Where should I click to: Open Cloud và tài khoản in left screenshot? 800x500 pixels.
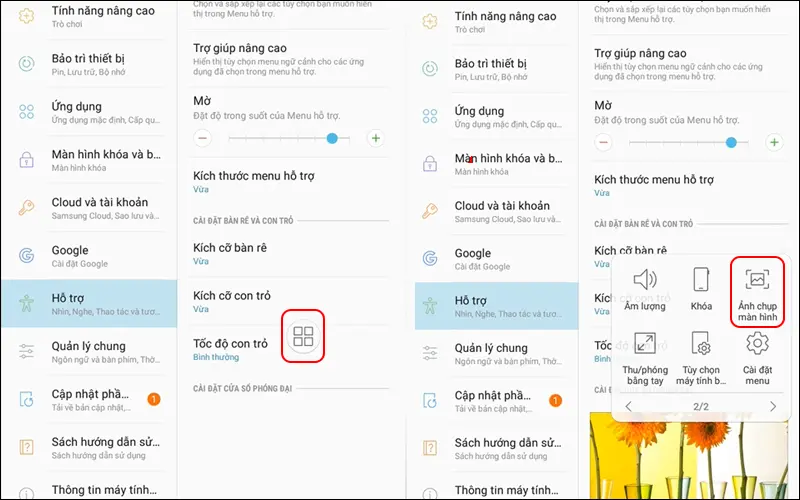(89, 208)
